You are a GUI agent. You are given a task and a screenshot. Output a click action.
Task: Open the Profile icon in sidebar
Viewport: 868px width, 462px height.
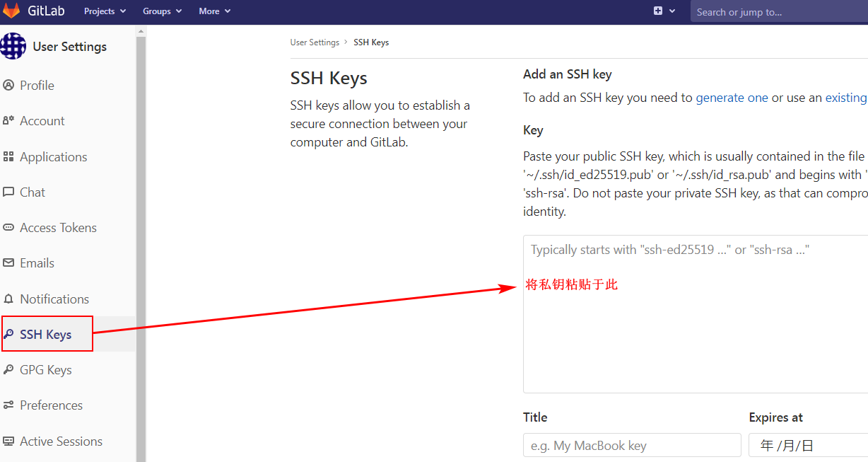tap(8, 86)
